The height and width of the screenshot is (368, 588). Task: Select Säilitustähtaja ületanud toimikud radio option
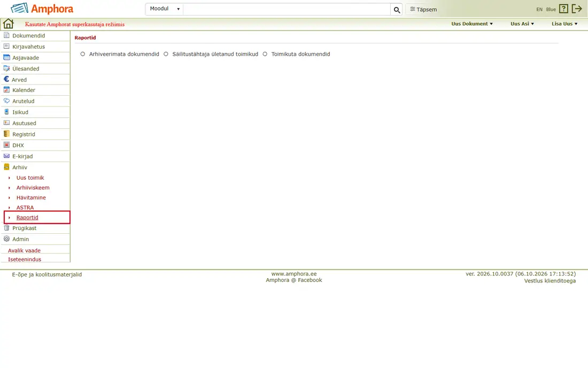pyautogui.click(x=166, y=54)
